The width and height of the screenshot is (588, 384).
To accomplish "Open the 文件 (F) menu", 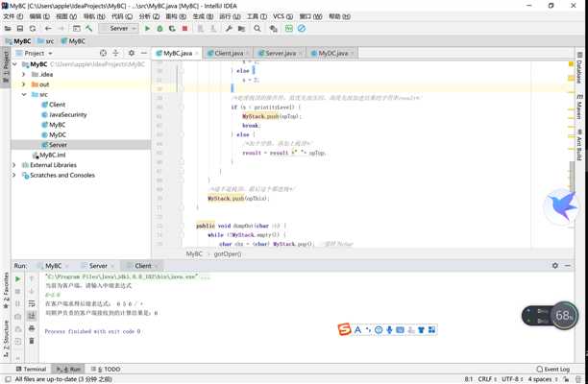I will (x=13, y=16).
